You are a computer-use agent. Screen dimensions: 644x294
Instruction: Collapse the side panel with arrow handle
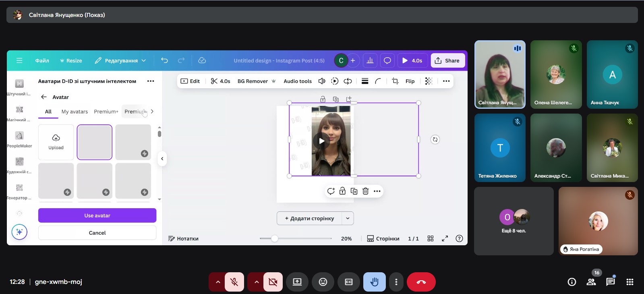click(162, 159)
